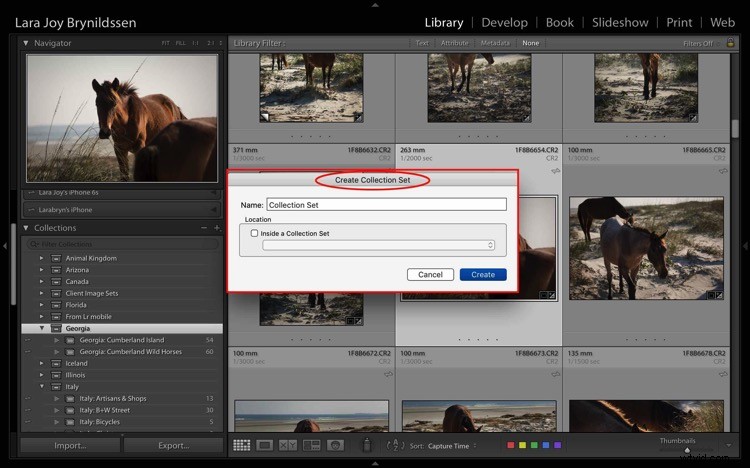Screen dimensions: 750x468
Task: Open the collection set location dropdown
Action: click(x=378, y=245)
